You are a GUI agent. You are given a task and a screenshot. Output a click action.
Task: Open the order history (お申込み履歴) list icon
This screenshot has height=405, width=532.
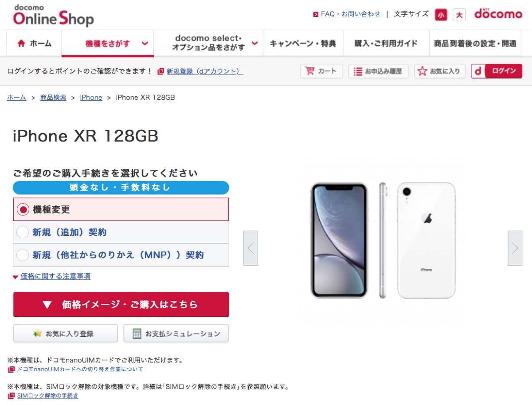(358, 71)
